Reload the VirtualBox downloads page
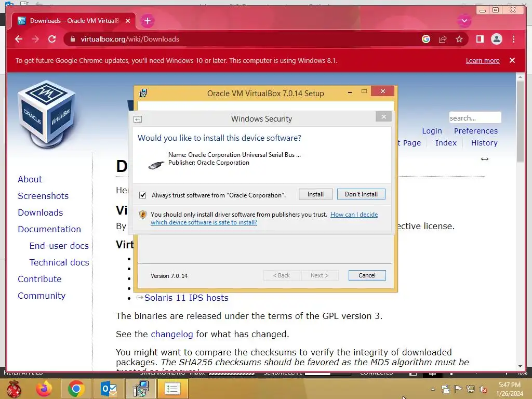The width and height of the screenshot is (532, 399). point(52,39)
